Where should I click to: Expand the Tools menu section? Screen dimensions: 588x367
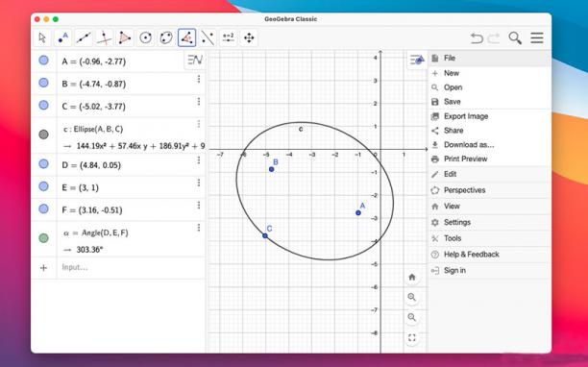coord(490,238)
